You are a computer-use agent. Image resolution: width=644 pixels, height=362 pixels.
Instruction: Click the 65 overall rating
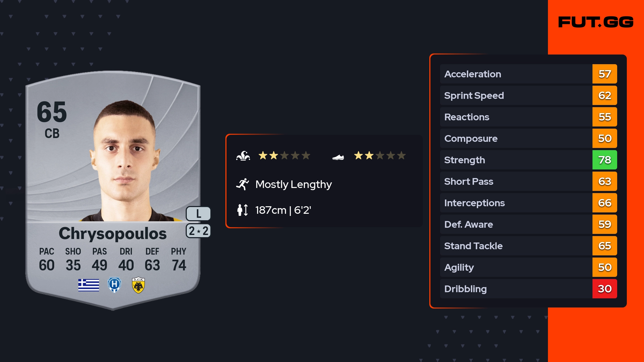pyautogui.click(x=52, y=112)
